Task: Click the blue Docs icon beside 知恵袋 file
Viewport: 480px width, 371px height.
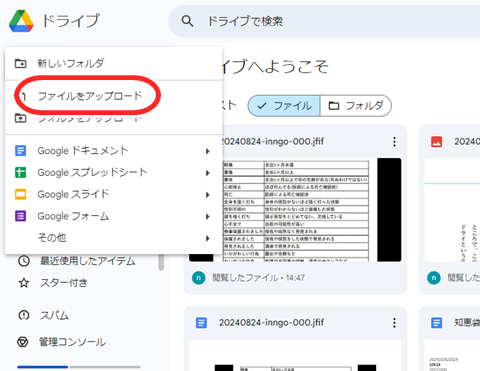Action: click(x=437, y=323)
